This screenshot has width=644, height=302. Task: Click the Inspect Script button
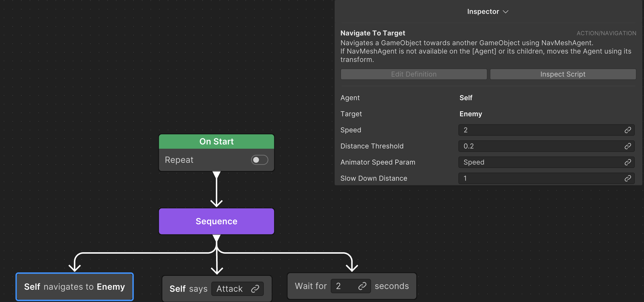pos(563,74)
